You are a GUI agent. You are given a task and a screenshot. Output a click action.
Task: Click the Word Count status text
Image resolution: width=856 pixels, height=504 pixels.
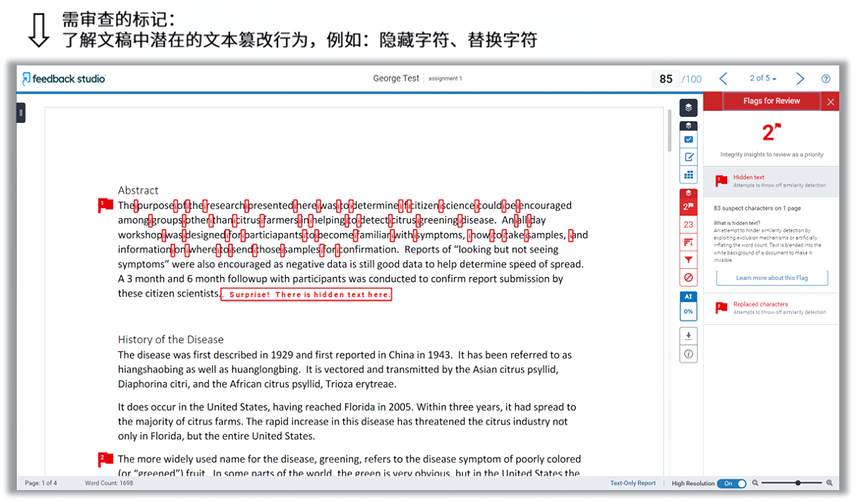tap(109, 483)
